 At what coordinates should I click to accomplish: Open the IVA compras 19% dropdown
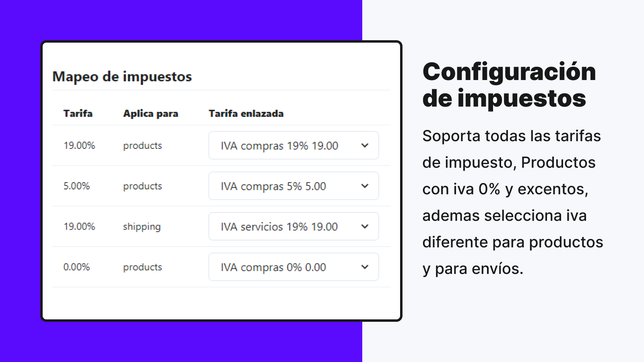pyautogui.click(x=293, y=146)
